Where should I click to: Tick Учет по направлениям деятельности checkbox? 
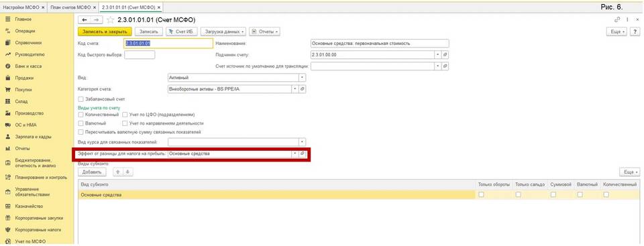pos(125,123)
